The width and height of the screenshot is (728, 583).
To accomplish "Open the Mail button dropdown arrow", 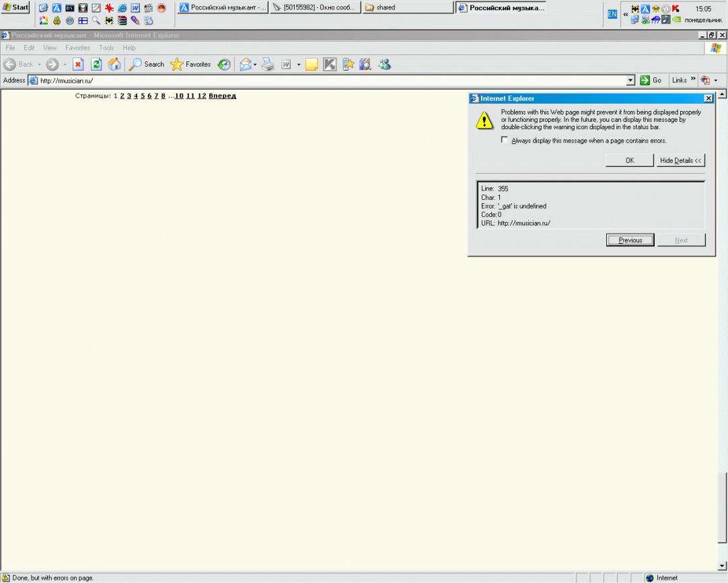I will (x=255, y=65).
